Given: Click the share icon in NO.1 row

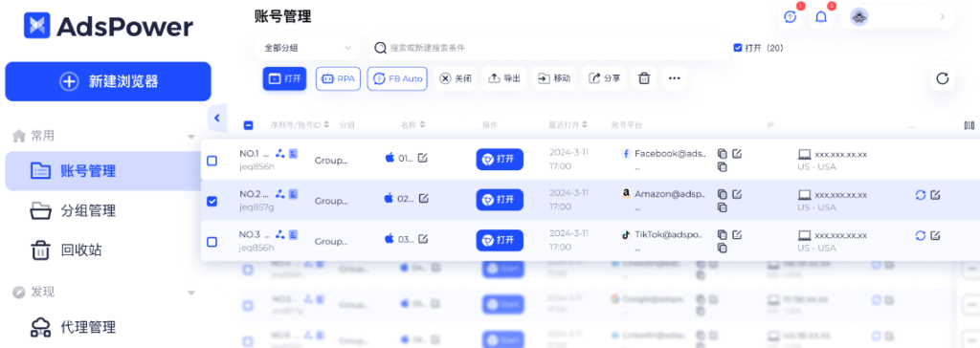Looking at the screenshot, I should [x=280, y=153].
